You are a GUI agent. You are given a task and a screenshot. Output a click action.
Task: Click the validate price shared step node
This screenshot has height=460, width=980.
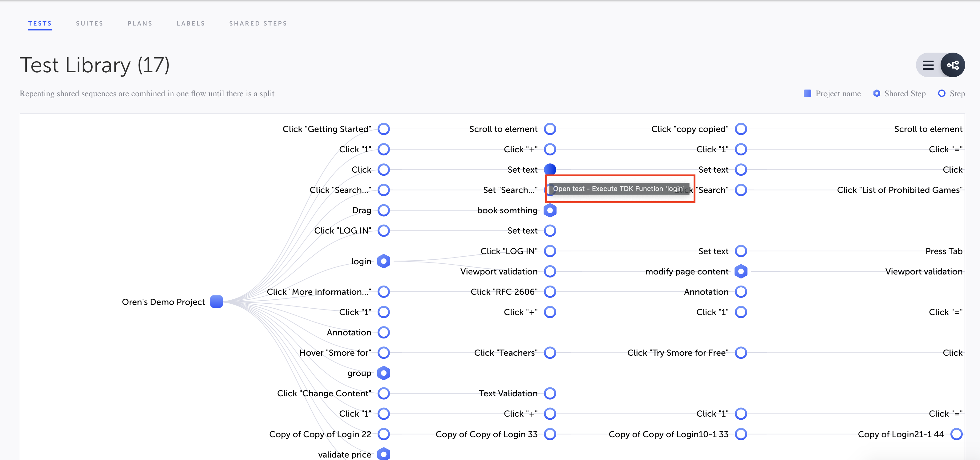(x=383, y=454)
